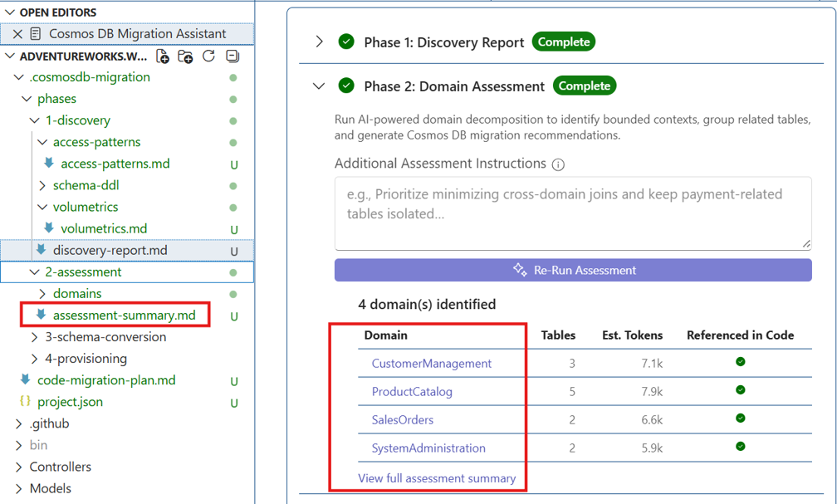Click the Referenced in Code check for CustomerManagement
The width and height of the screenshot is (837, 504).
point(741,362)
